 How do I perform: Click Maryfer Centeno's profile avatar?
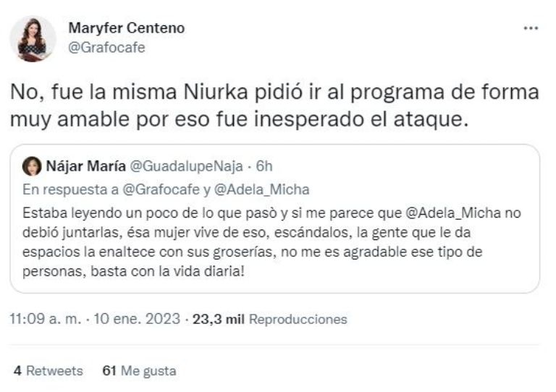[x=33, y=38]
